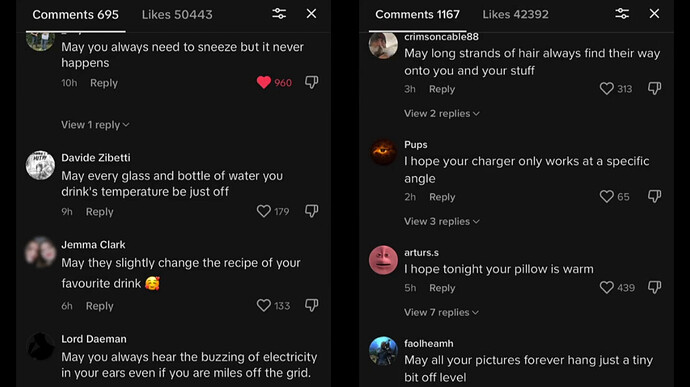The width and height of the screenshot is (690, 387).
Task: Dislike Jemma Clark's comment
Action: pyautogui.click(x=312, y=306)
